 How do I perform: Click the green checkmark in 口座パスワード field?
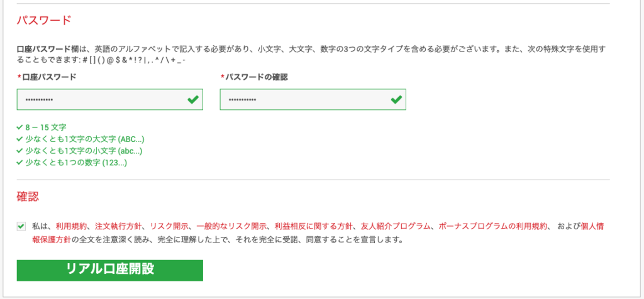pyautogui.click(x=193, y=100)
